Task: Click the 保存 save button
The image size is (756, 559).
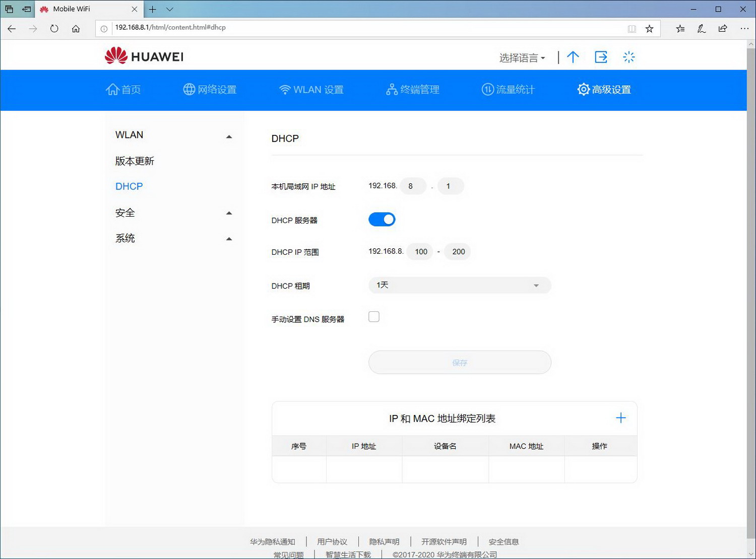Action: coord(459,362)
